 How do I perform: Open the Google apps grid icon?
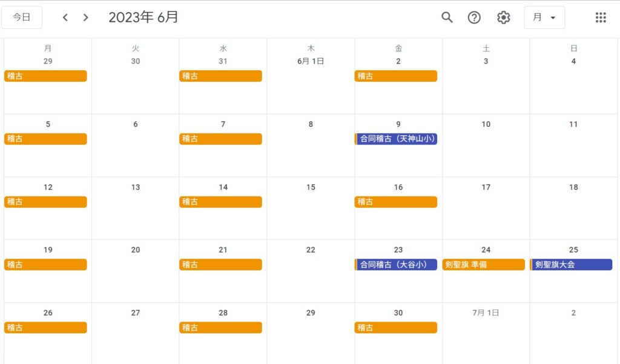[600, 18]
